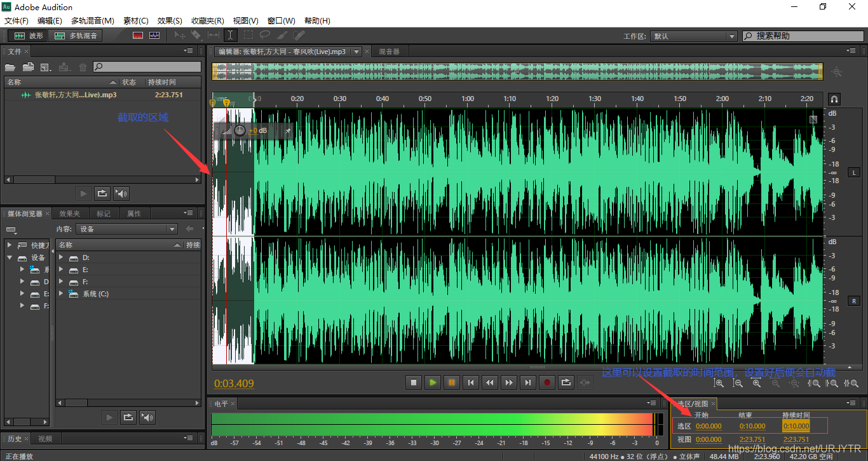
Task: Open the 文件(F) menu
Action: tap(17, 21)
